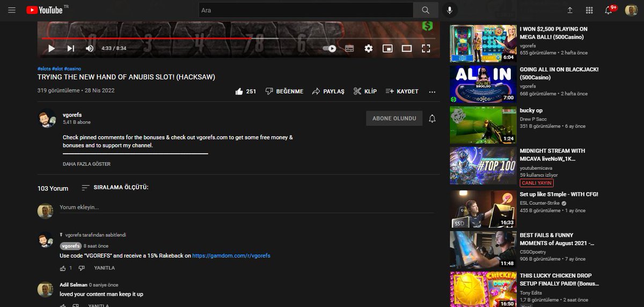Image resolution: width=644 pixels, height=307 pixels.
Task: Start voice search with microphone icon
Action: (449, 10)
